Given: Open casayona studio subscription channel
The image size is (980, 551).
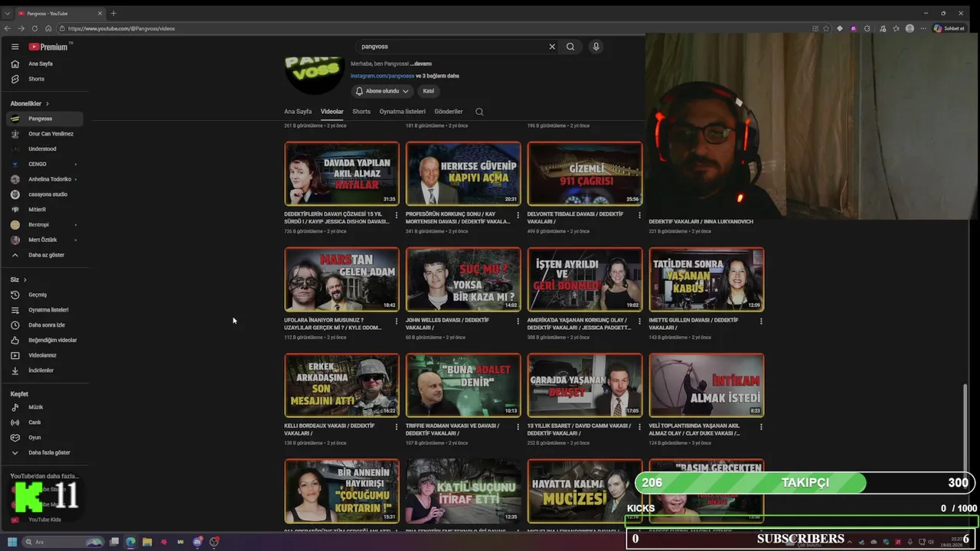Looking at the screenshot, I should (44, 194).
